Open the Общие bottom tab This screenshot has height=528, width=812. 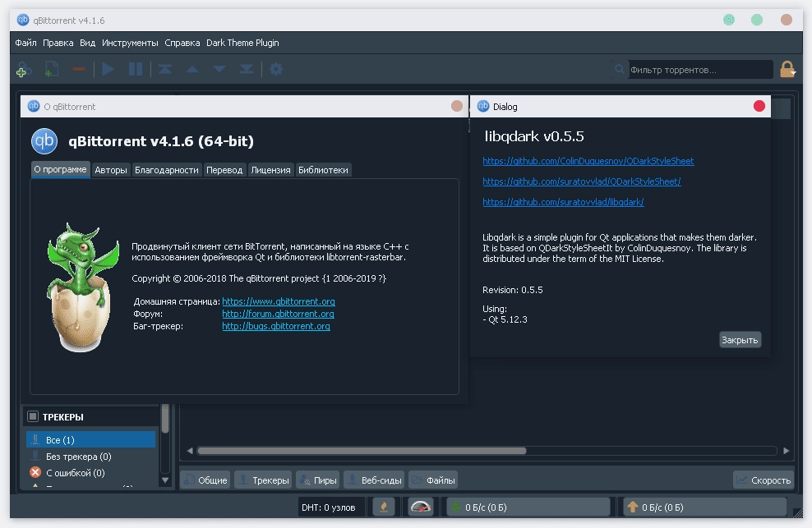[x=205, y=480]
